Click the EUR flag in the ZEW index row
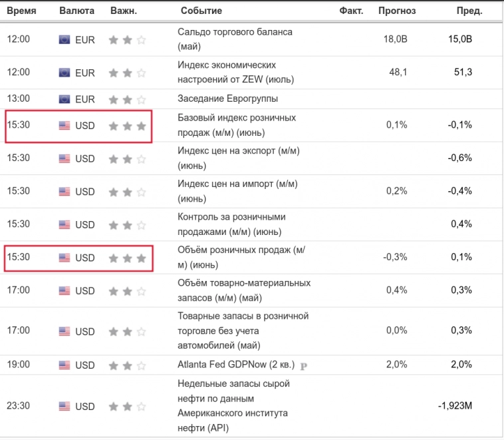Image resolution: width=504 pixels, height=440 pixels. pos(64,73)
